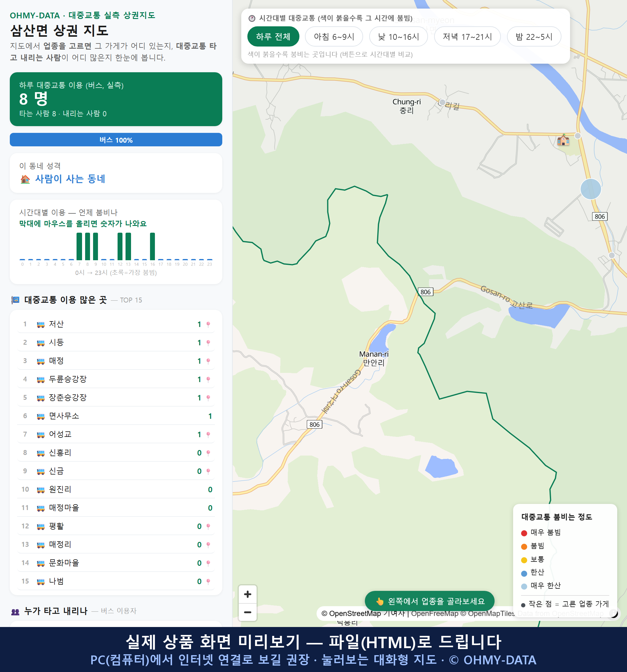Image resolution: width=627 pixels, height=672 pixels.
Task: Click the pin icon for 평활
Action: [x=208, y=526]
